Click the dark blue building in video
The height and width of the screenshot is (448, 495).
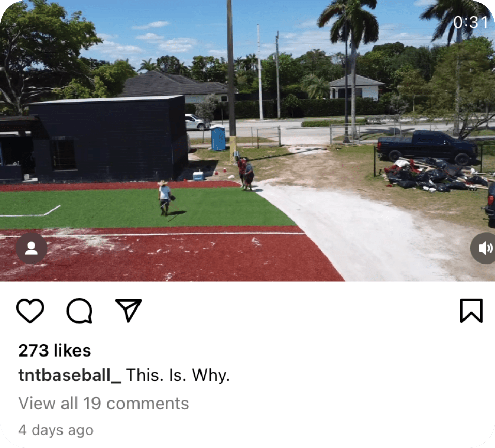coord(107,138)
